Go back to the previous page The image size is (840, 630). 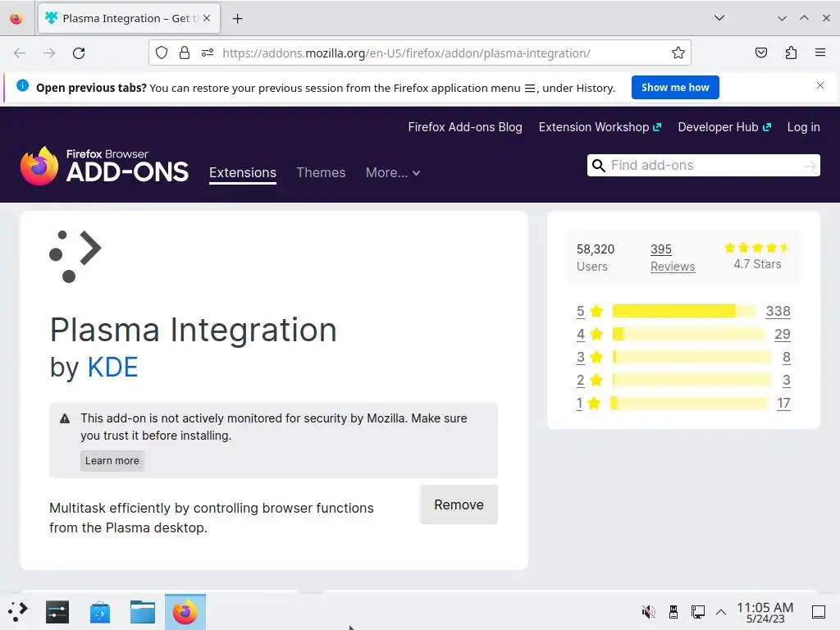point(20,53)
